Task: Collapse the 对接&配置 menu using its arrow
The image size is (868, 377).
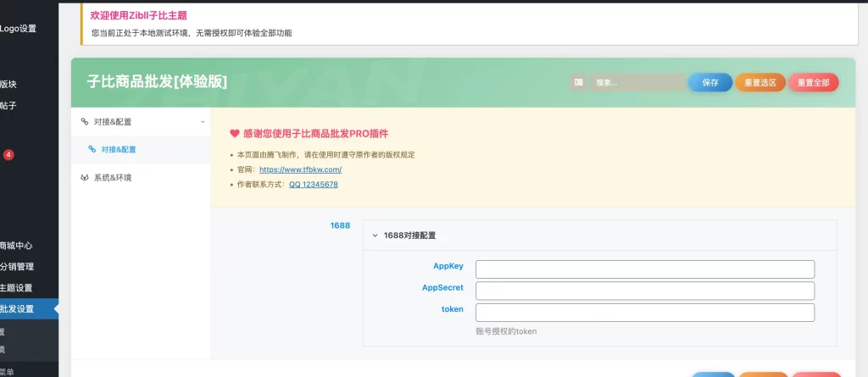Action: (203, 122)
